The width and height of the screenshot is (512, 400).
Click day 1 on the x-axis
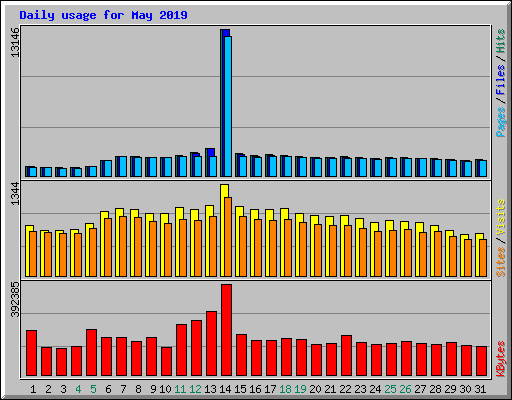point(33,389)
